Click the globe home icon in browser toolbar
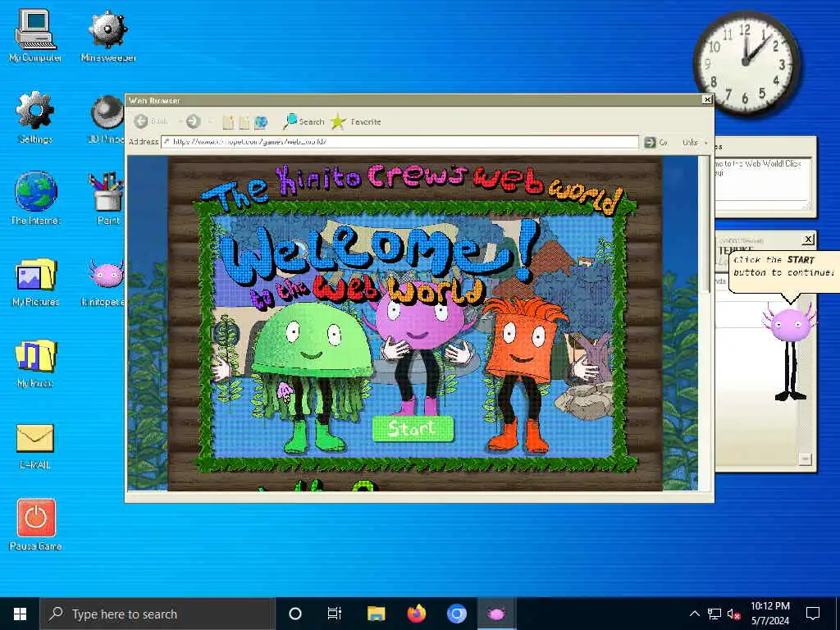 point(261,122)
